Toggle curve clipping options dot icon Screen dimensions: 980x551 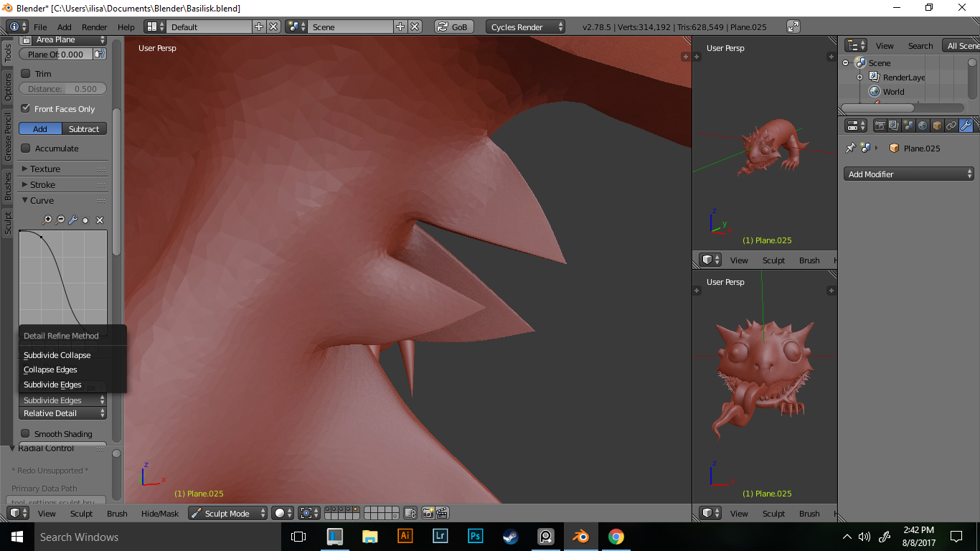coord(85,220)
